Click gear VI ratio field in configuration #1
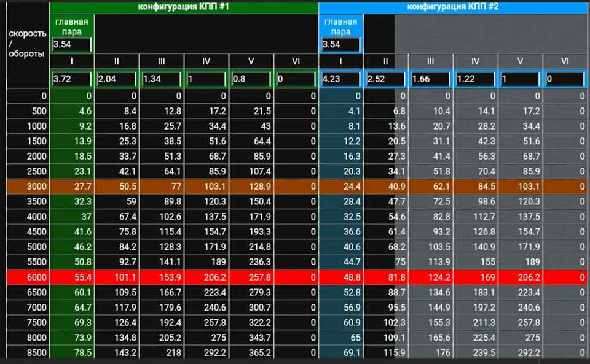Image resolution: width=590 pixels, height=364 pixels. tap(296, 79)
